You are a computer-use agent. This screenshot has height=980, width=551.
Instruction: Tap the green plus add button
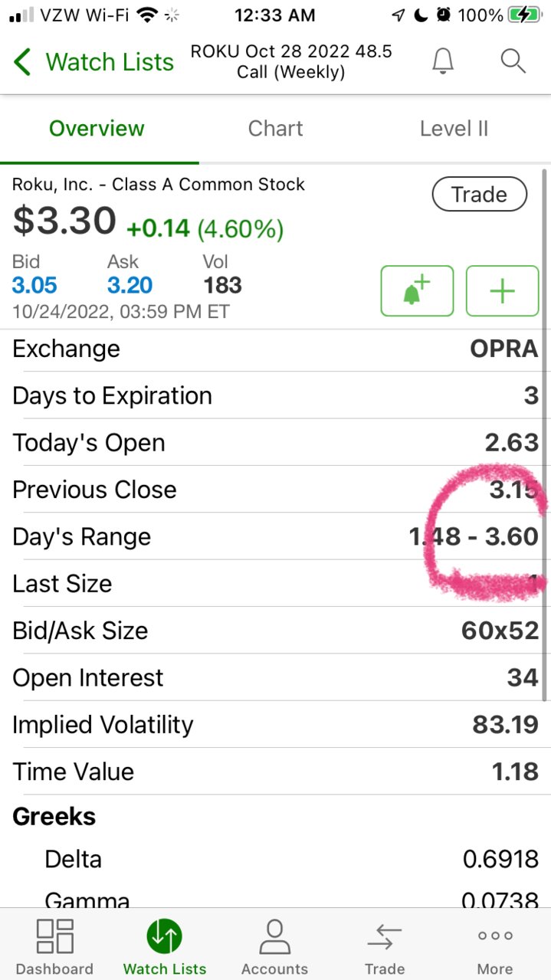coord(502,291)
